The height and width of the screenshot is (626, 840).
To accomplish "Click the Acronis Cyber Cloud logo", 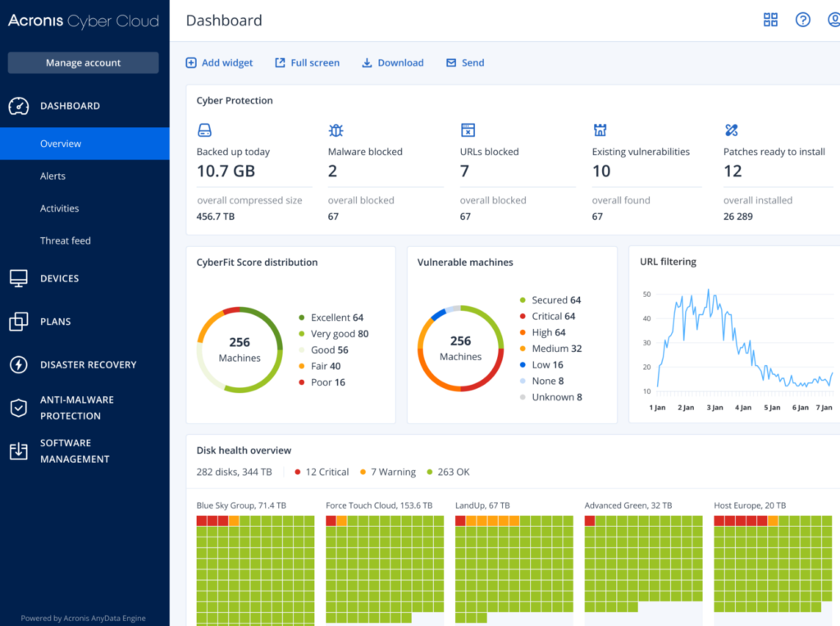I will pyautogui.click(x=84, y=21).
